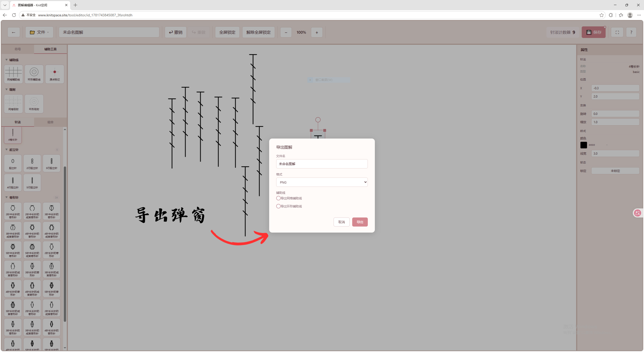The image size is (644, 352).
Task: Open the 格式 PNG format dropdown
Action: pos(322,182)
